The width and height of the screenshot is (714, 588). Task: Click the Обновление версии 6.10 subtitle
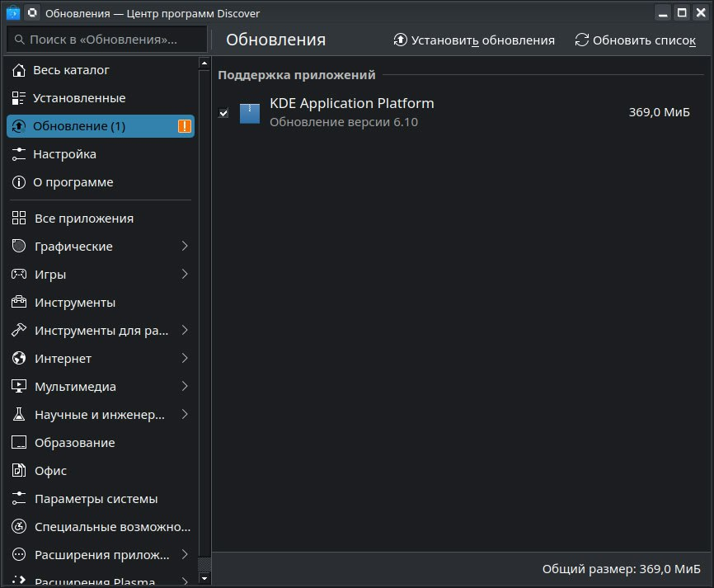tap(344, 122)
